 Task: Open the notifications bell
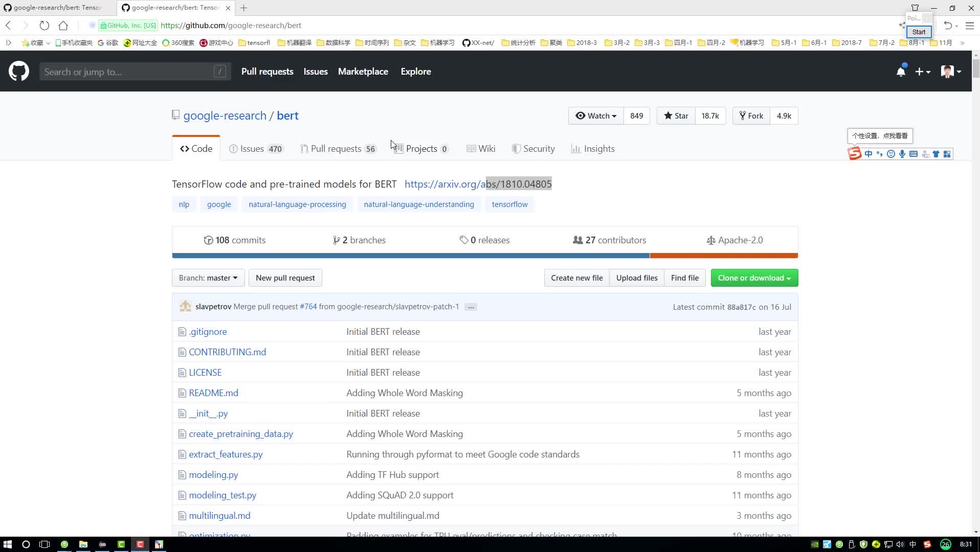tap(901, 72)
